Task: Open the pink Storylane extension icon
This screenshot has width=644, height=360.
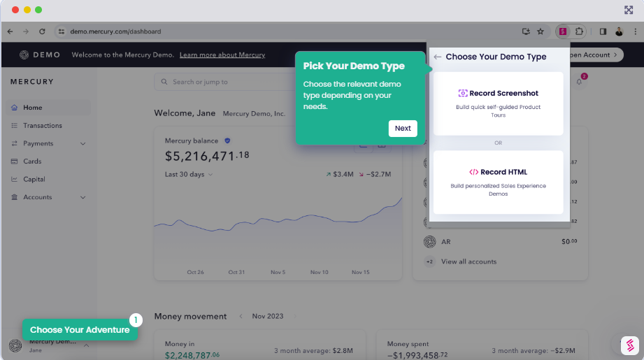Action: (x=563, y=31)
